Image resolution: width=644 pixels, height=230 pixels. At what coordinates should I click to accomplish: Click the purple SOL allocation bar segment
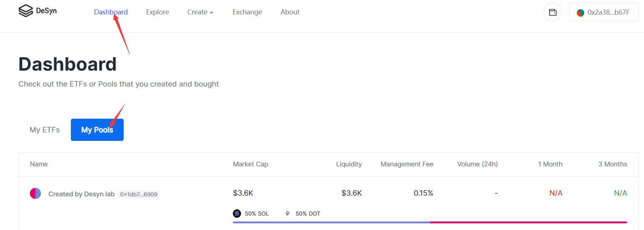click(331, 222)
